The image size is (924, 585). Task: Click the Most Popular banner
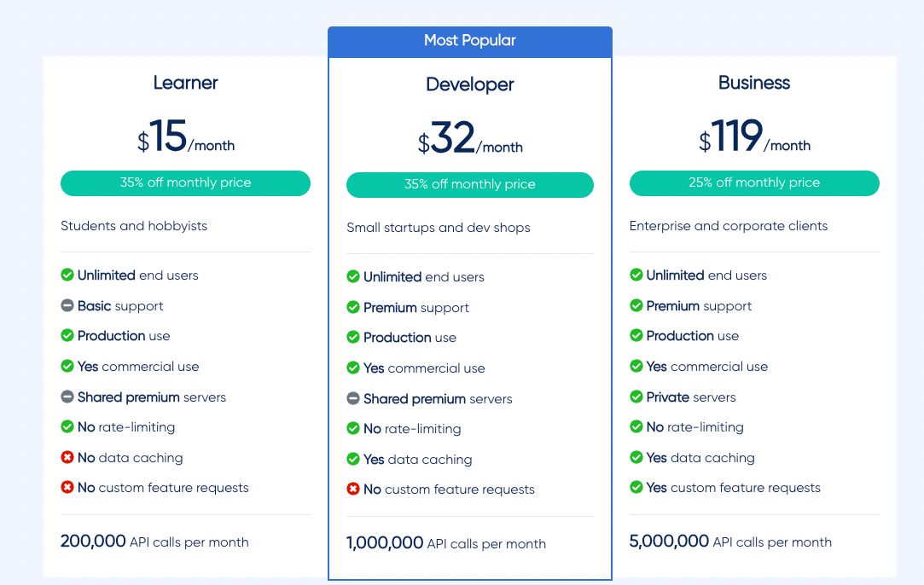point(470,41)
